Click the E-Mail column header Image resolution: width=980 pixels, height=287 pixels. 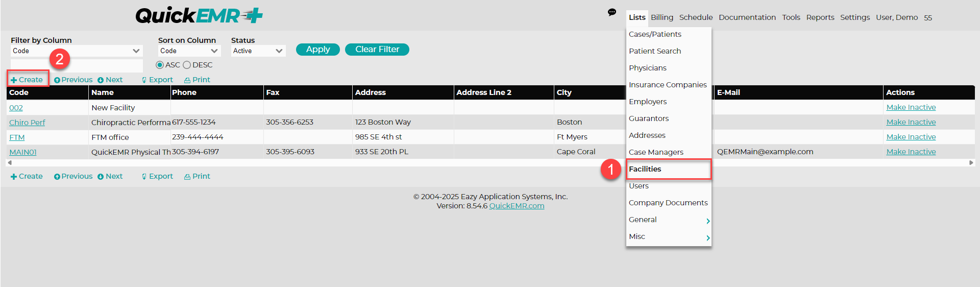[798, 92]
